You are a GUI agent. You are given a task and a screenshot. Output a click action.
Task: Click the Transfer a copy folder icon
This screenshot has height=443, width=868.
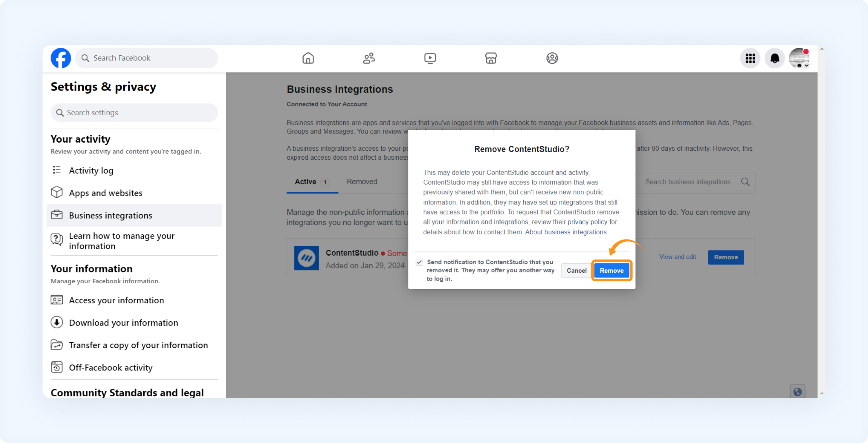pos(57,345)
